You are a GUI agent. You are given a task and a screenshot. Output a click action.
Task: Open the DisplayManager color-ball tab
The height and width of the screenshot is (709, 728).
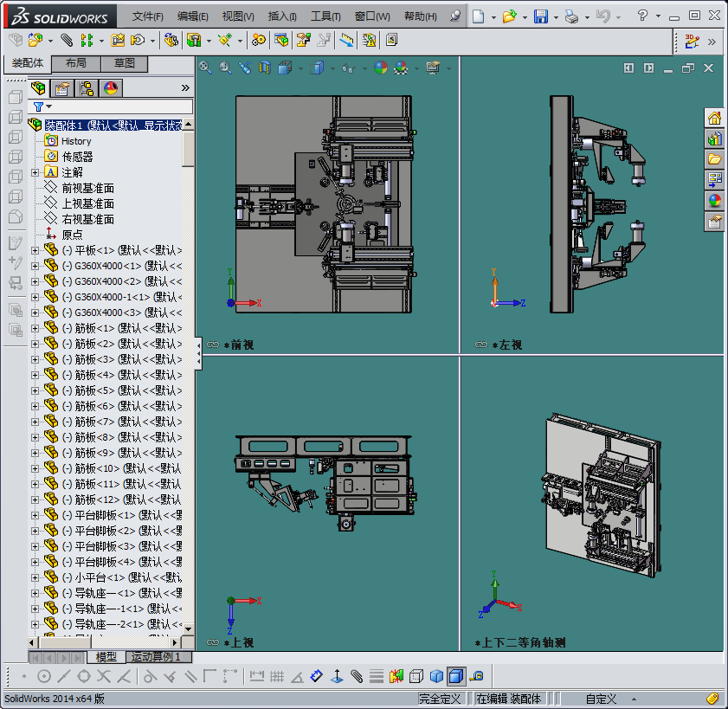[x=111, y=87]
